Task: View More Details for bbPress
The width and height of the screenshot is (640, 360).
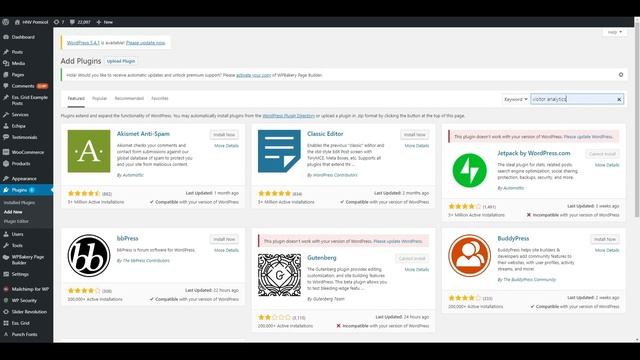Action: (226, 250)
